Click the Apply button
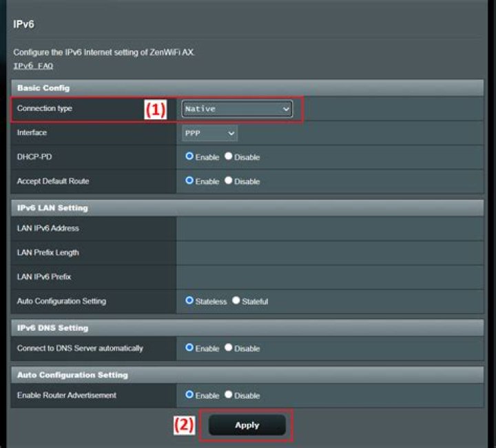496x448 pixels. tap(247, 425)
